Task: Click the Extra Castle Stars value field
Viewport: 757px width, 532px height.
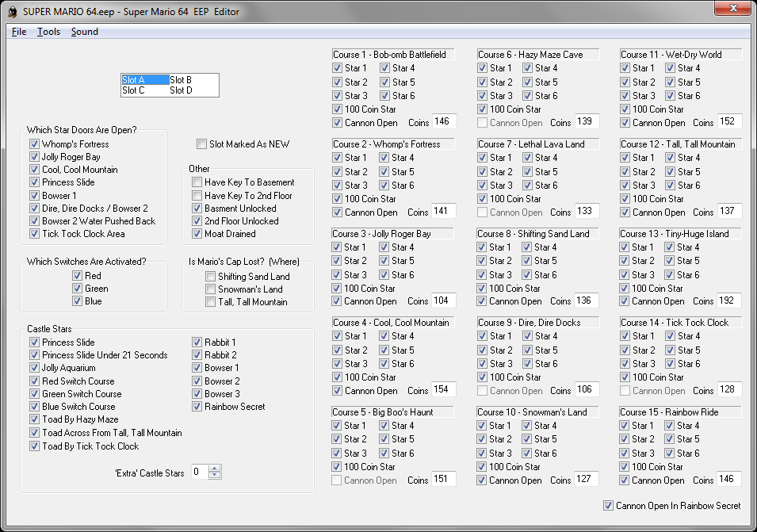Action: pyautogui.click(x=200, y=472)
